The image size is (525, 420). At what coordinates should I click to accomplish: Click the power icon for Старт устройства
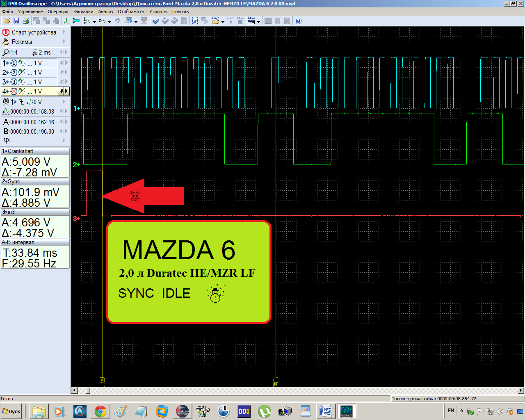pos(6,32)
